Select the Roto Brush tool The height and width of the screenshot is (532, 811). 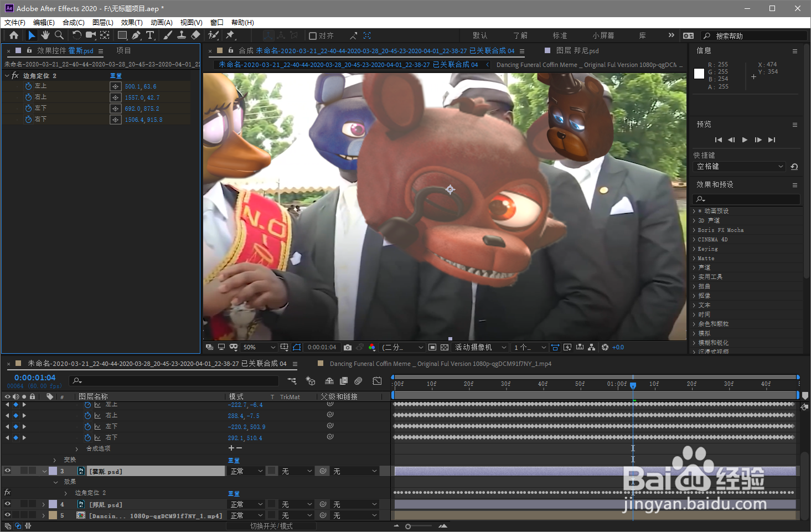point(213,35)
